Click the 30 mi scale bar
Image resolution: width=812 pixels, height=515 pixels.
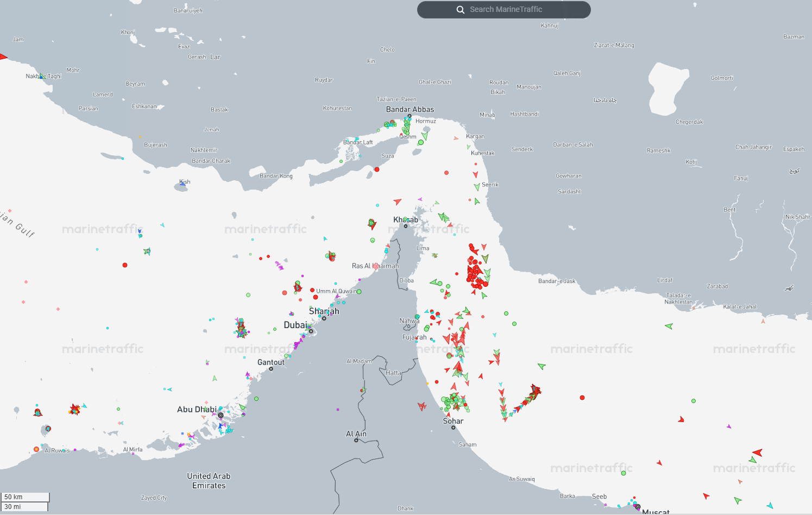[x=24, y=507]
